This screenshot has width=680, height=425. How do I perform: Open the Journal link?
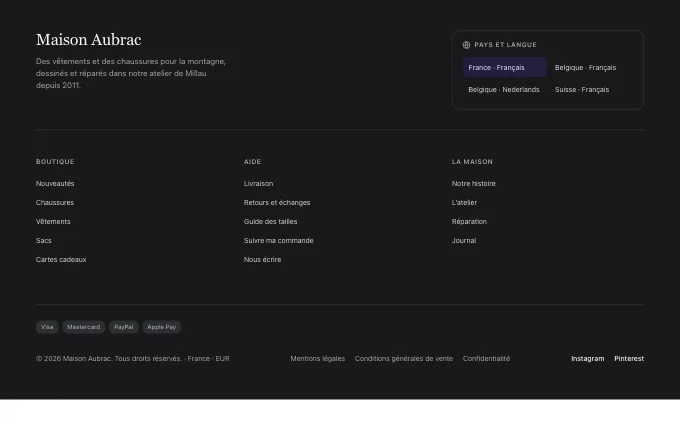[464, 241]
